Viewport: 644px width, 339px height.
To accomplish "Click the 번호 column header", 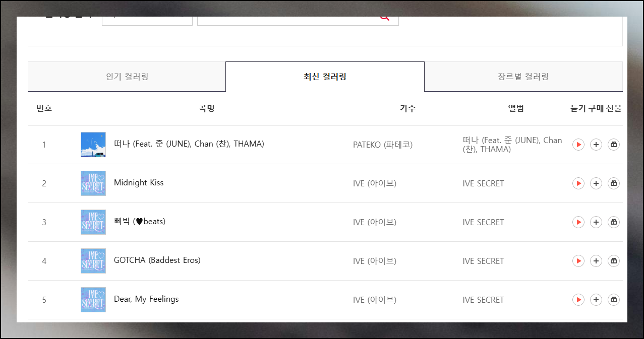I will pyautogui.click(x=44, y=108).
